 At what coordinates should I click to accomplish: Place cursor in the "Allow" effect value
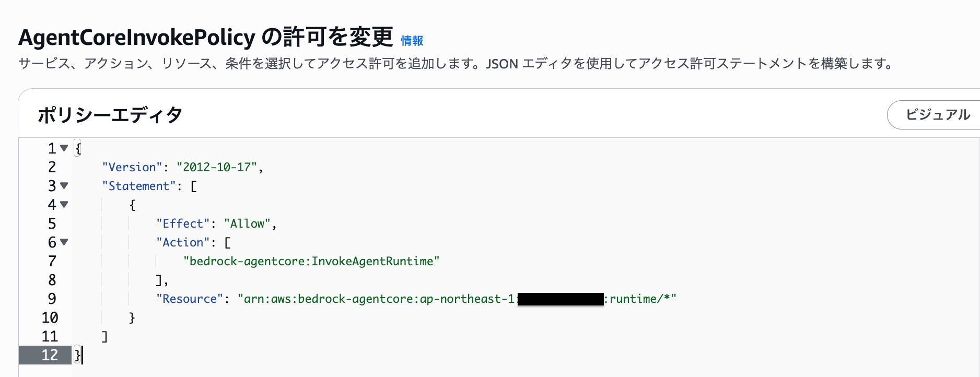pyautogui.click(x=247, y=223)
